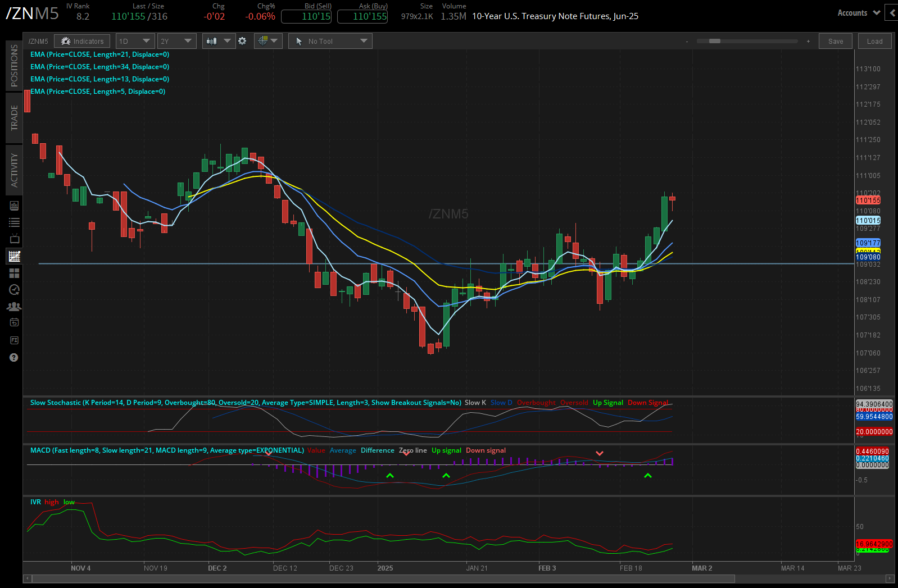
Task: Expand the Accounts dropdown
Action: pyautogui.click(x=859, y=13)
